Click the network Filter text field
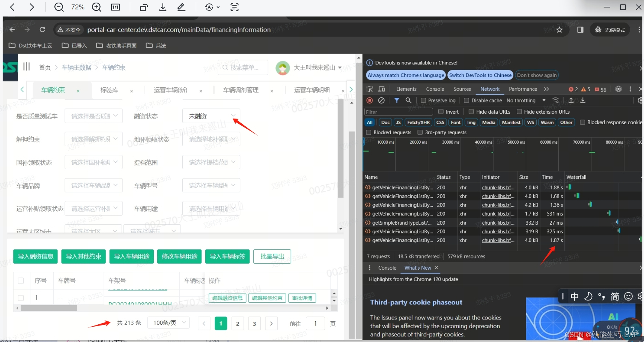This screenshot has width=644, height=342. pos(399,112)
